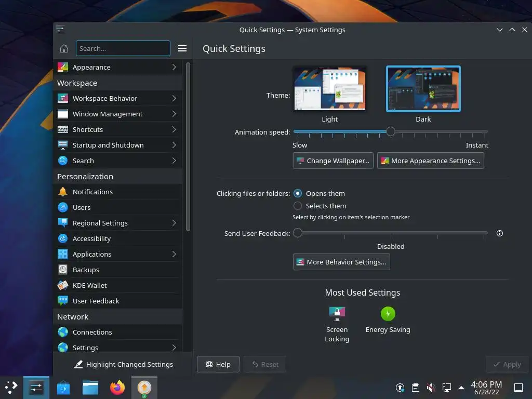Image resolution: width=532 pixels, height=399 pixels.
Task: Open Screen Locking from Most Used Settings
Action: point(337,324)
